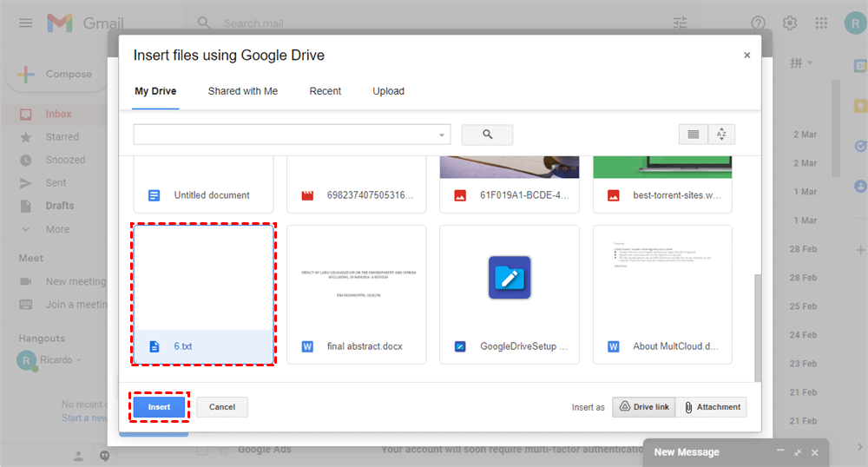Screen dimensions: 868x467
Task: Expand the Drive search box dropdown arrow
Action: (x=442, y=135)
